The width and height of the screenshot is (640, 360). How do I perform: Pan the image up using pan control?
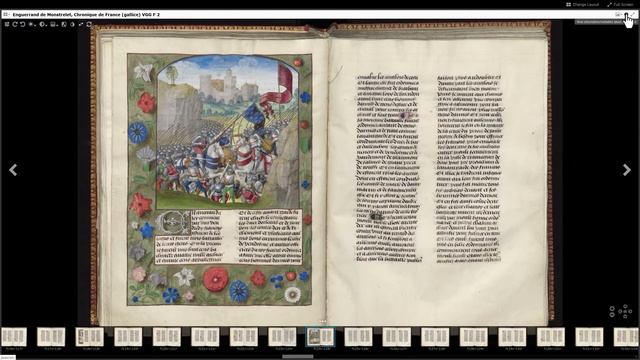tap(625, 306)
